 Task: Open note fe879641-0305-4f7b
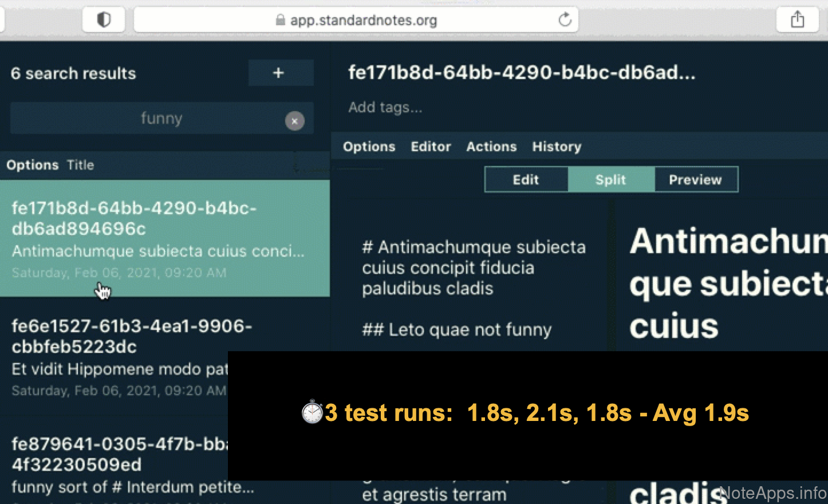pyautogui.click(x=115, y=464)
